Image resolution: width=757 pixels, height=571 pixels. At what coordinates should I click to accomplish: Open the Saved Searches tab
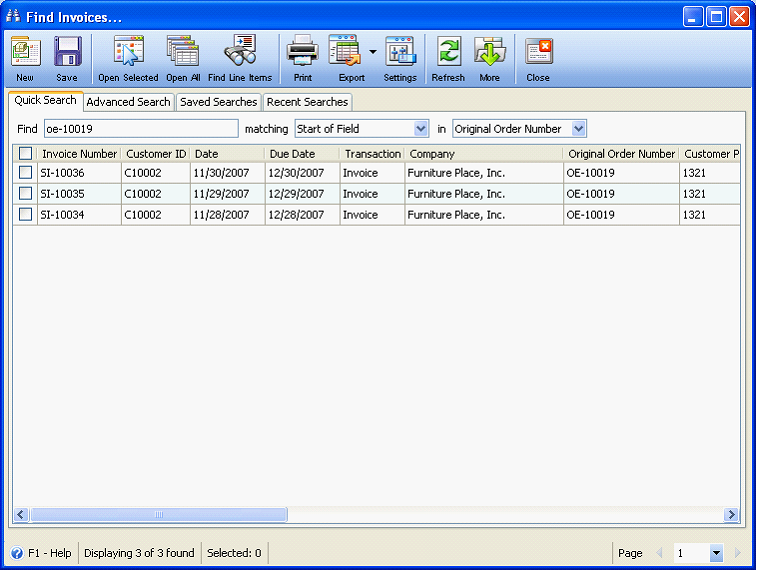click(219, 102)
